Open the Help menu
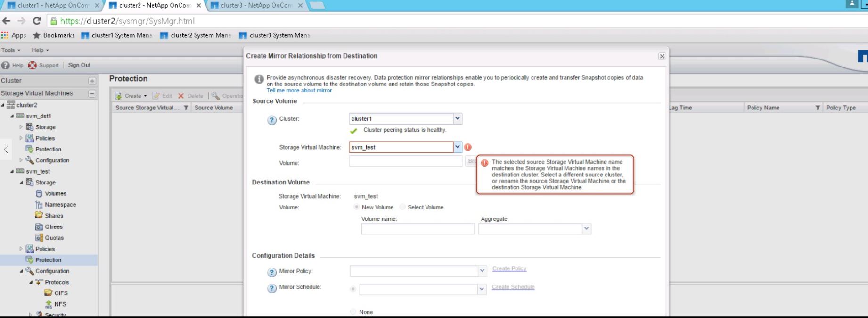The width and height of the screenshot is (868, 318). click(40, 50)
